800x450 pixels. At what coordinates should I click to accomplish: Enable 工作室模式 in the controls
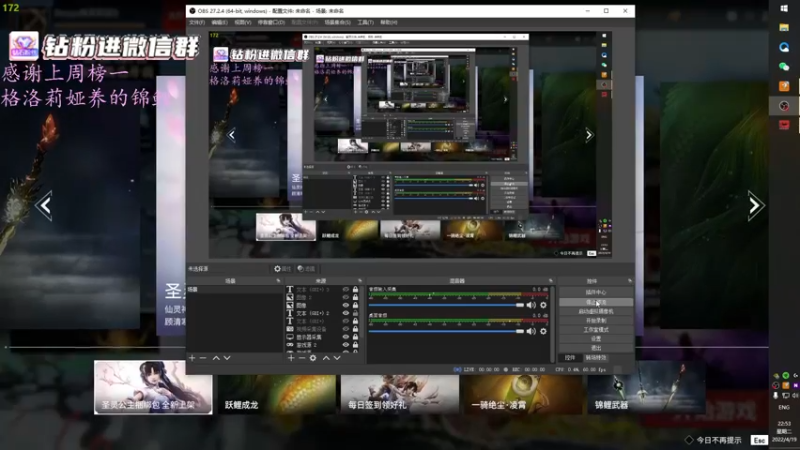(x=596, y=330)
